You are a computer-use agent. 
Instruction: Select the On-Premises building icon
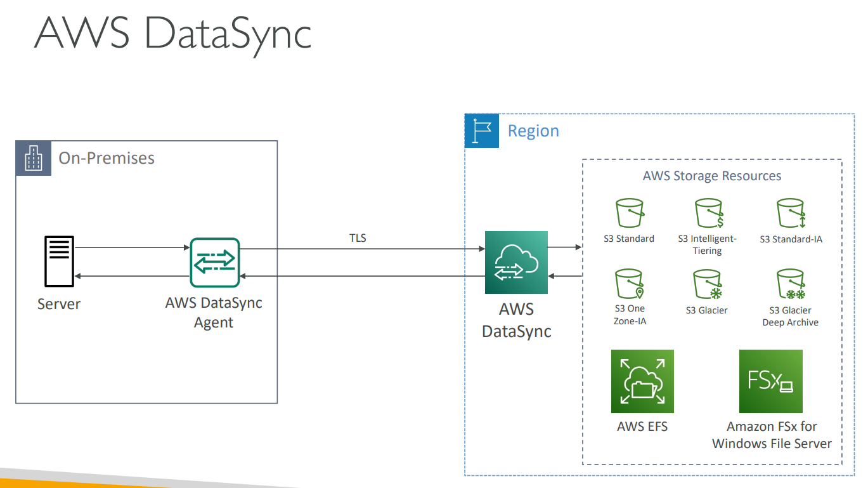pyautogui.click(x=34, y=158)
